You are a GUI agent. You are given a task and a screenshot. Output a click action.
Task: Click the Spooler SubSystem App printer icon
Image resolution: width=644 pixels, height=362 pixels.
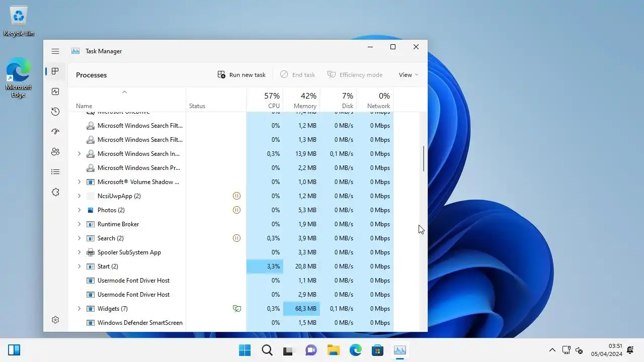pyautogui.click(x=91, y=252)
